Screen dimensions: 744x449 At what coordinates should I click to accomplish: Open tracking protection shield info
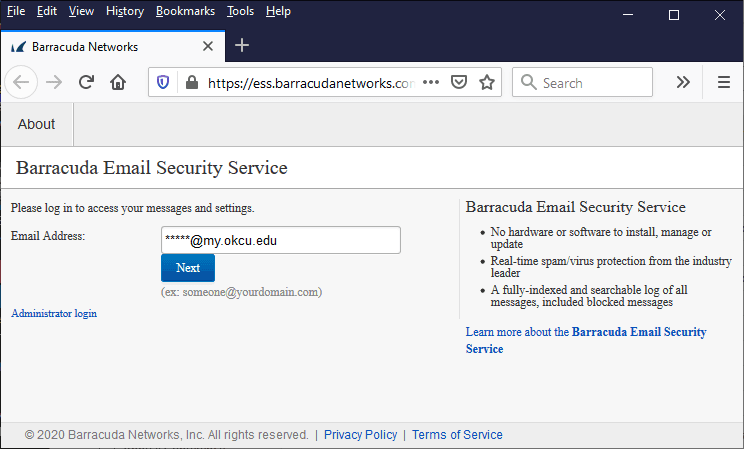click(x=163, y=83)
